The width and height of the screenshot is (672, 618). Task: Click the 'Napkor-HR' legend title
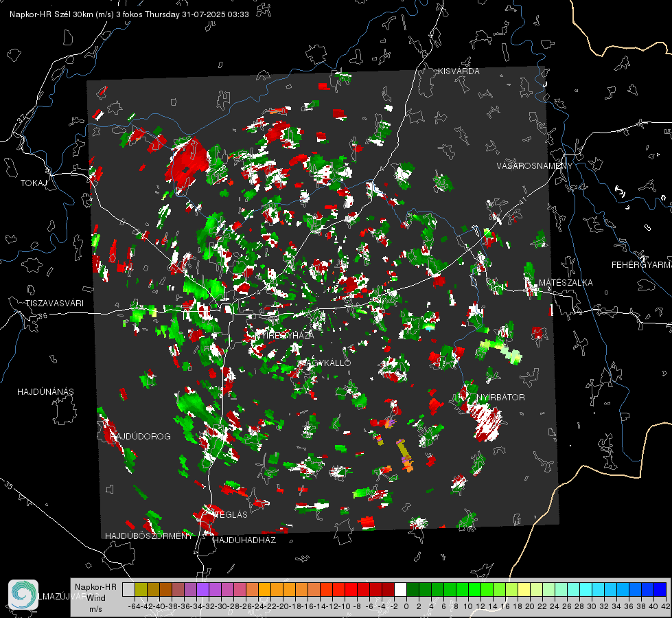[95, 587]
